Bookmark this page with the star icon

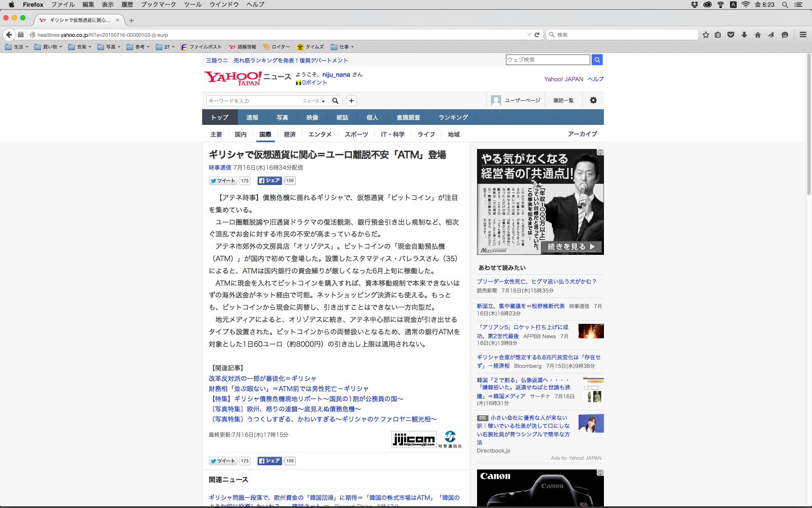click(705, 35)
